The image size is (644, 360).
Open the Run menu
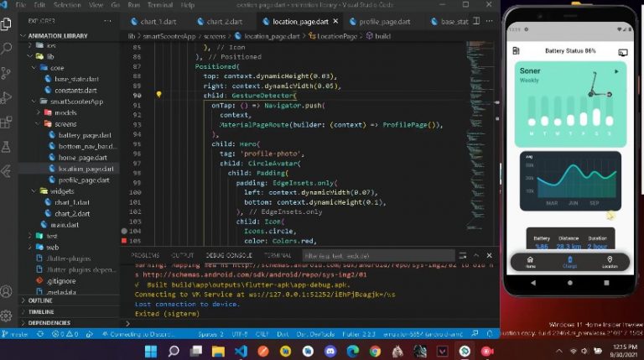(x=134, y=5)
